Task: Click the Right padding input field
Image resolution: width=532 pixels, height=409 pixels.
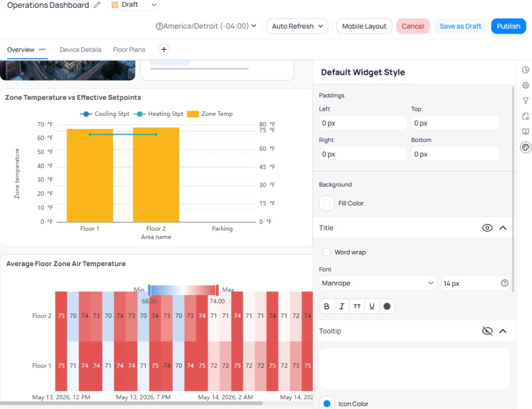Action: [x=363, y=154]
